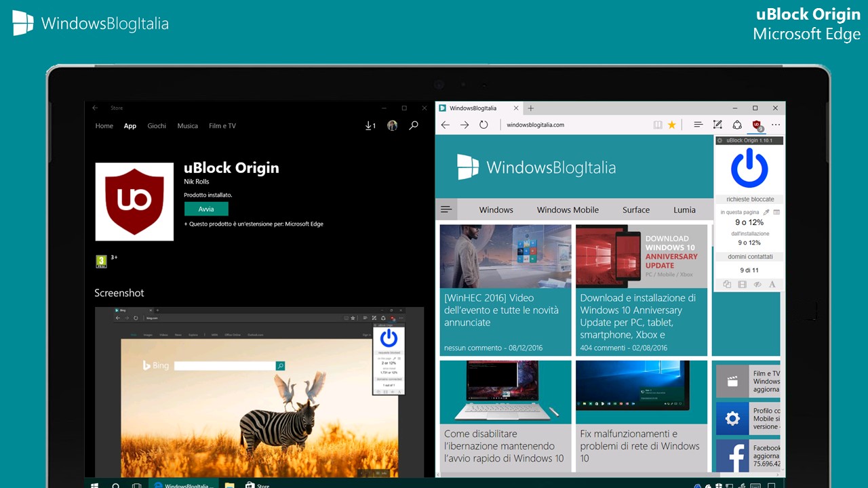Open the Bing zebra screenshot preview

pos(259,391)
